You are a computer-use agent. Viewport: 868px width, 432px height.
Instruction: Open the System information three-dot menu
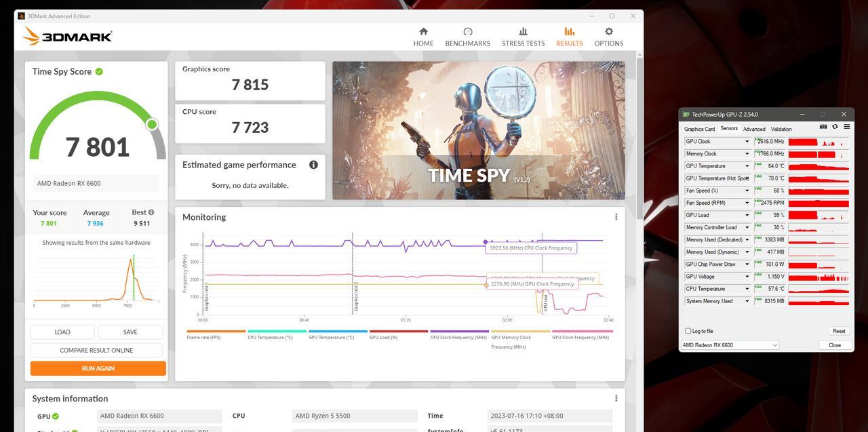coord(616,399)
